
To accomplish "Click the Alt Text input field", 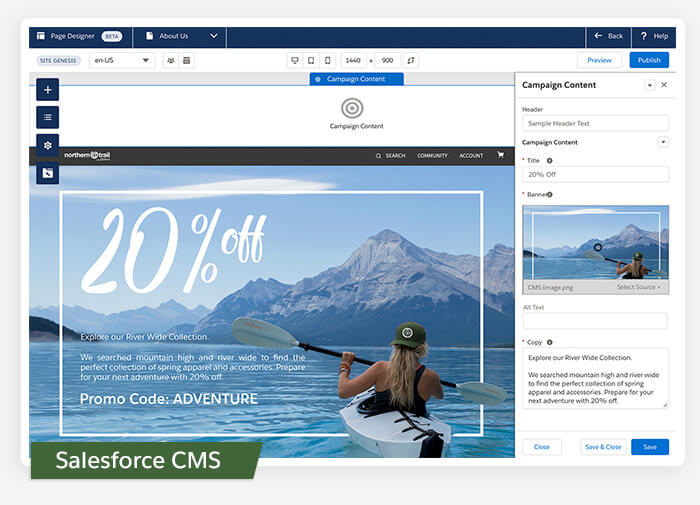I will point(596,321).
